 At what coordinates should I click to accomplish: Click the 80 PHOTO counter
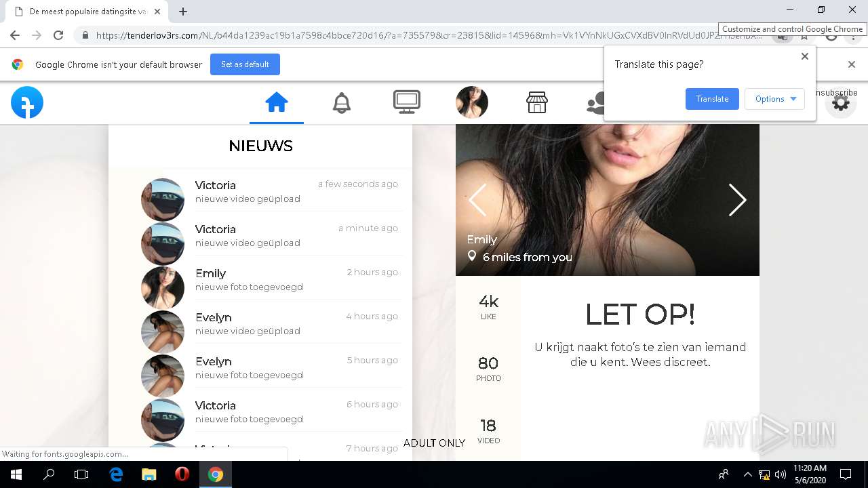tap(488, 369)
